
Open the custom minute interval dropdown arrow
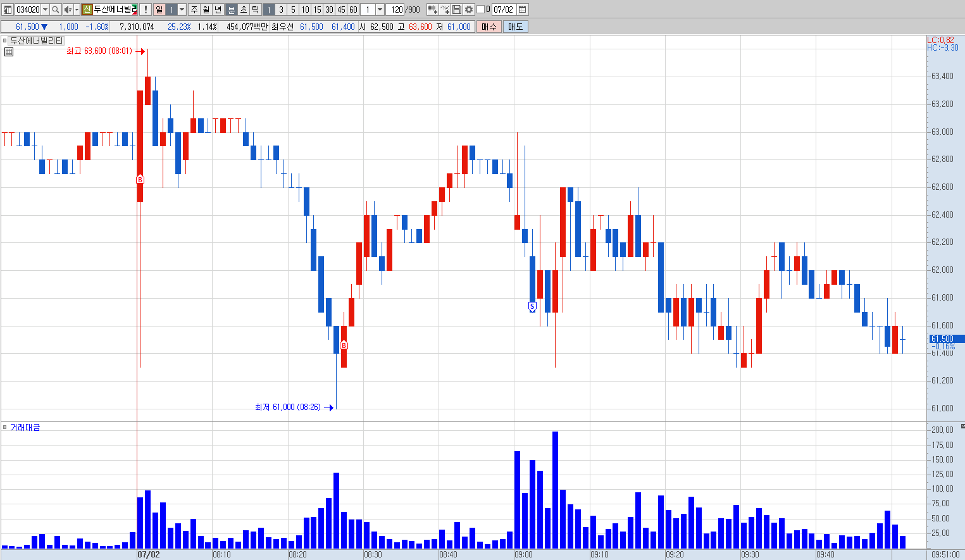coord(380,9)
